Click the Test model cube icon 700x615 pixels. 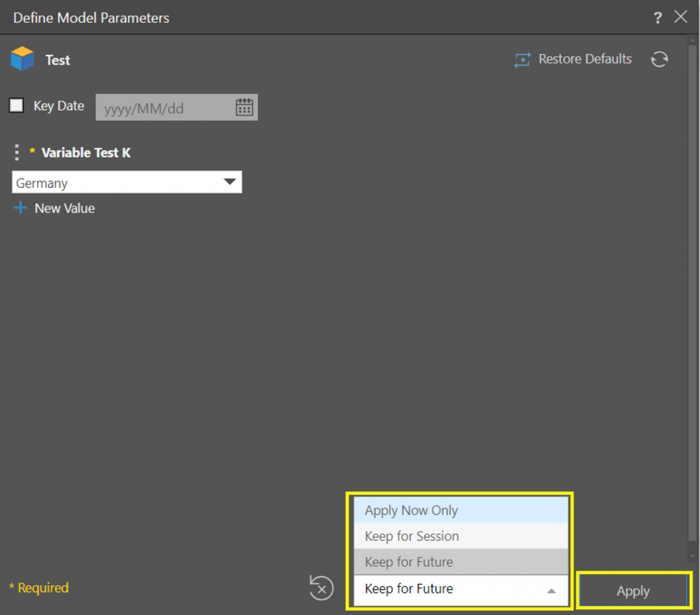click(23, 59)
